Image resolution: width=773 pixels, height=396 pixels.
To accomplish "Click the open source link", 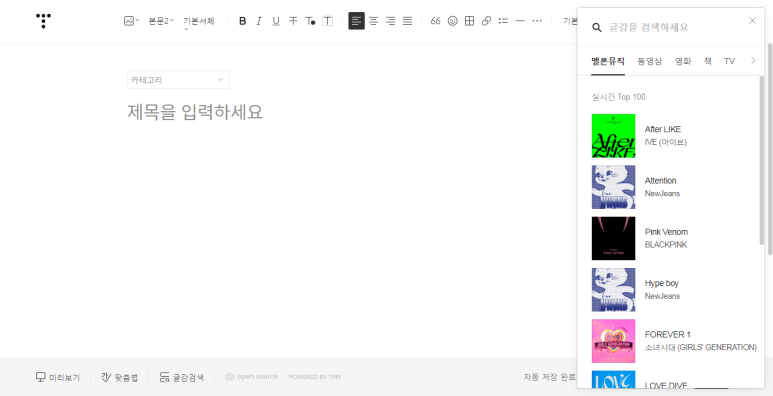I will 251,377.
